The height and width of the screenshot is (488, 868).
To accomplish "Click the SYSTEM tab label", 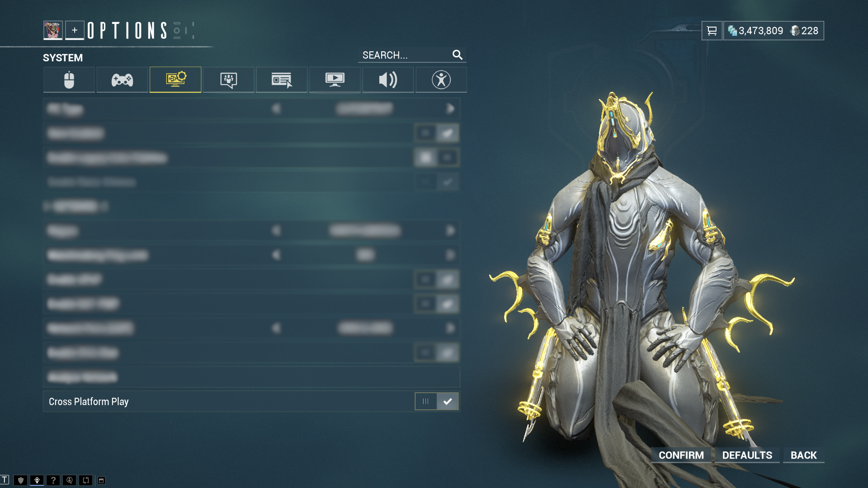I will [x=62, y=58].
